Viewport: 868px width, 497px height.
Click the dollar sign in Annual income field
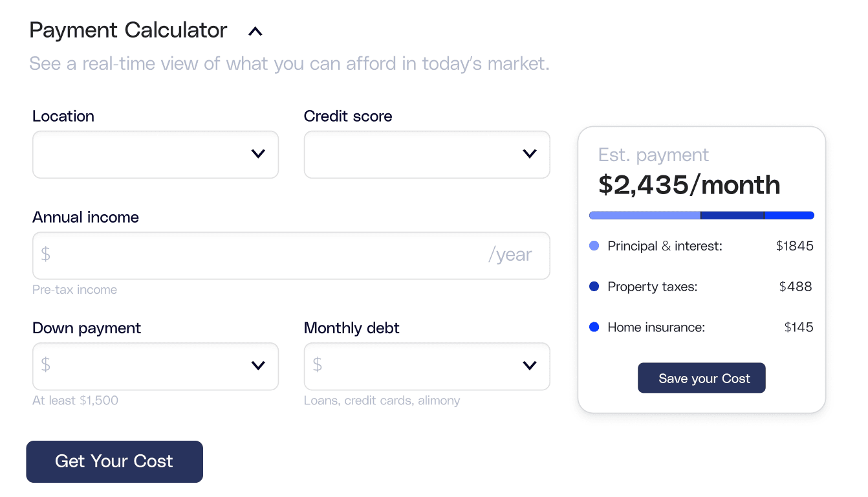[x=45, y=256]
